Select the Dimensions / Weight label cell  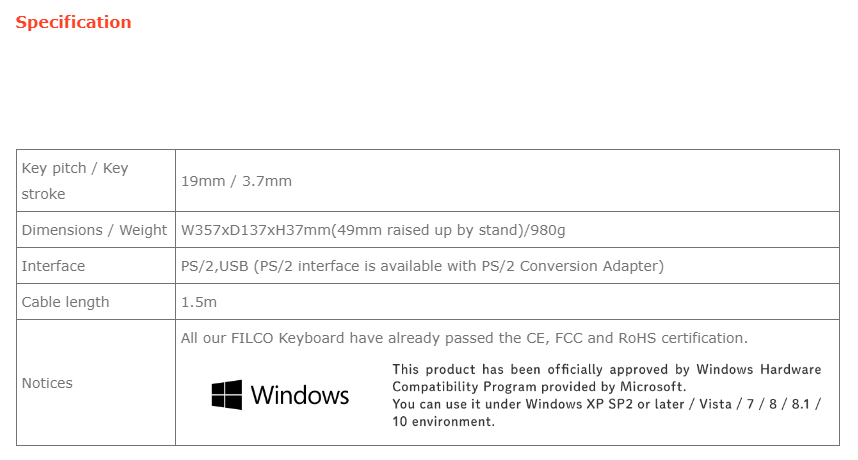point(94,230)
